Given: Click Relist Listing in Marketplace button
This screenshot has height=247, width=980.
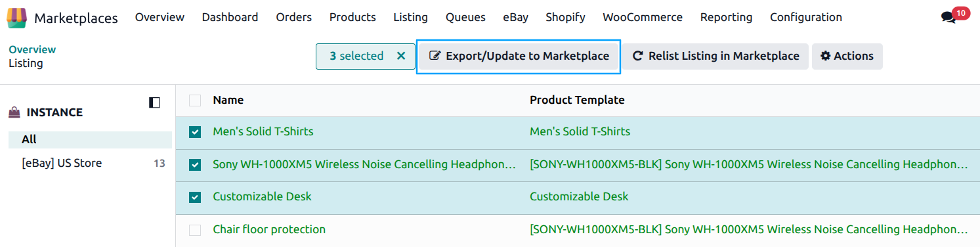Looking at the screenshot, I should pos(715,56).
